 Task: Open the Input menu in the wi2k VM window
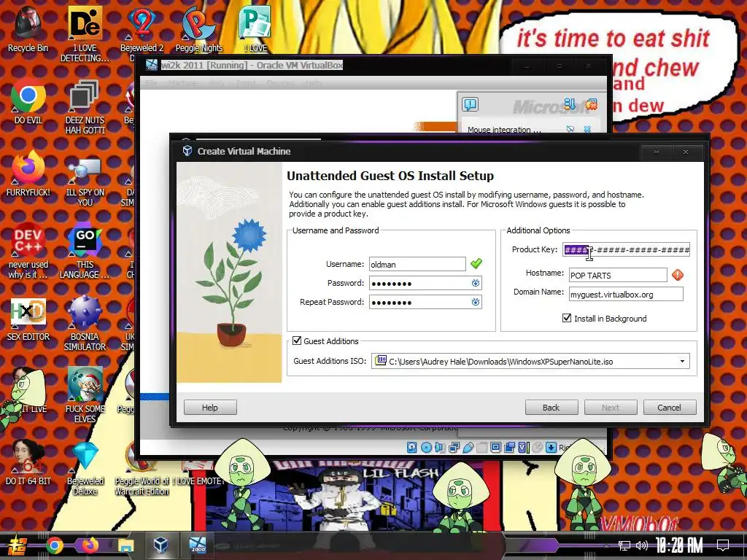click(x=246, y=83)
